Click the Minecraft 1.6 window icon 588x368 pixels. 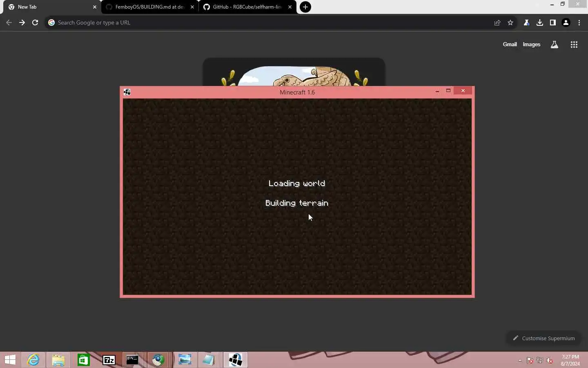pyautogui.click(x=127, y=92)
